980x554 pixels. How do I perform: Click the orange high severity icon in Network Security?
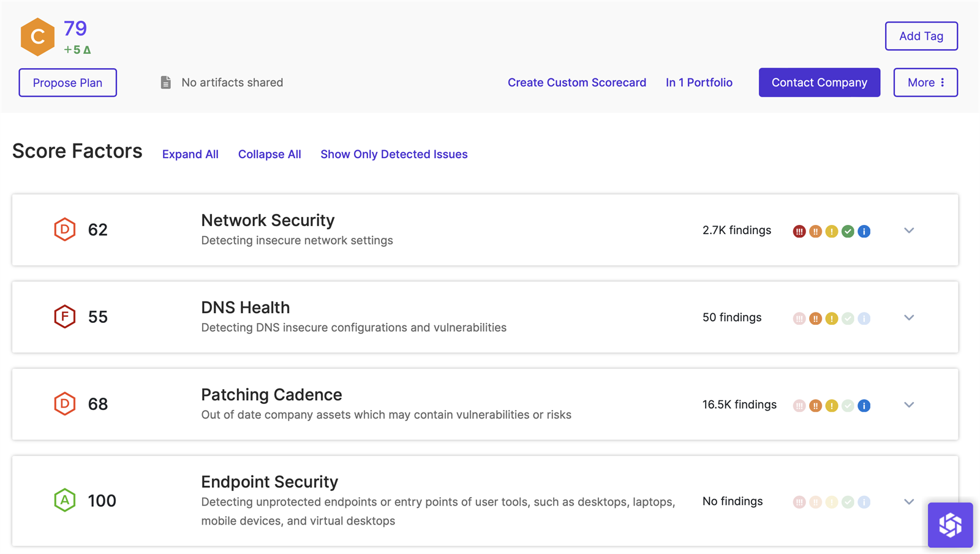coord(815,231)
